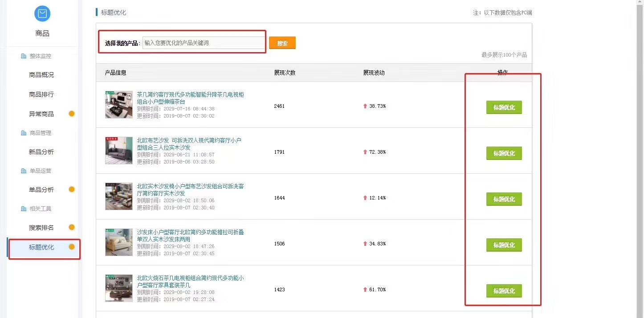Click the 商品管理 section icon

point(24,133)
